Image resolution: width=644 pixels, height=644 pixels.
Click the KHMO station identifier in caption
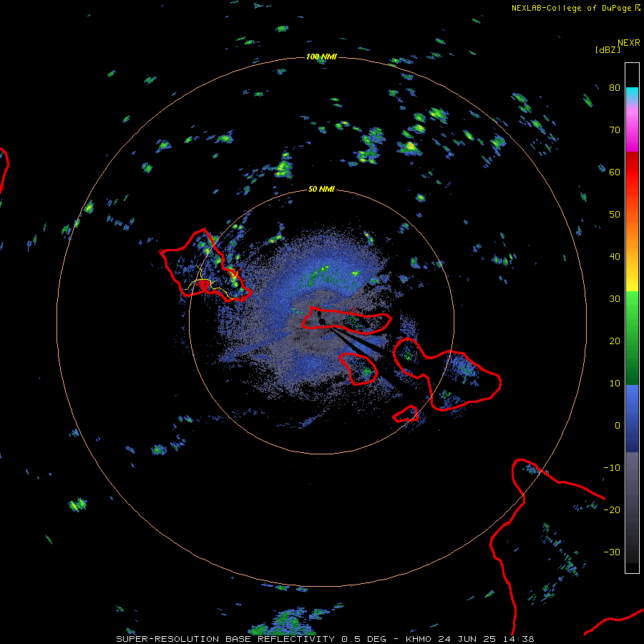click(x=418, y=639)
